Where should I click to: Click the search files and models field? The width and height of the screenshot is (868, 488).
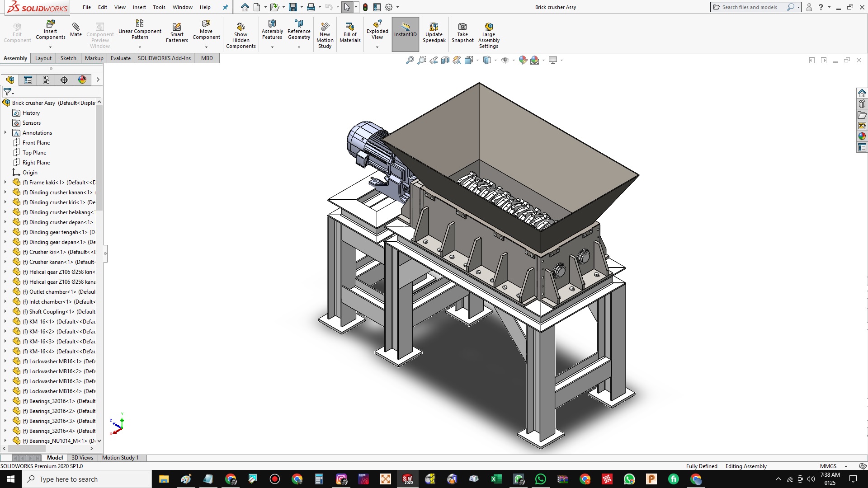(x=749, y=7)
